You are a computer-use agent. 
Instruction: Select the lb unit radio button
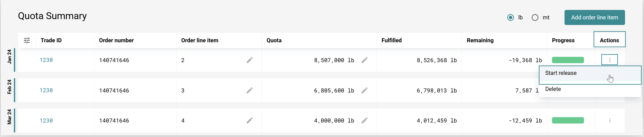point(510,17)
